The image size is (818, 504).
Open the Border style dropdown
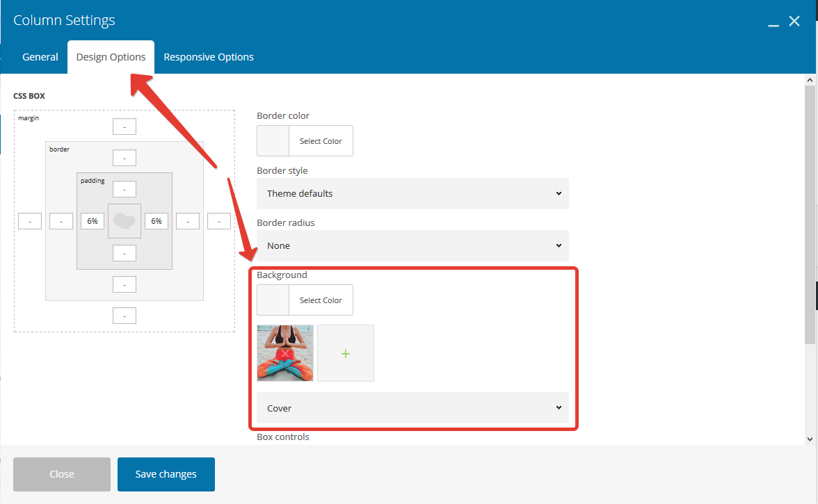[412, 193]
